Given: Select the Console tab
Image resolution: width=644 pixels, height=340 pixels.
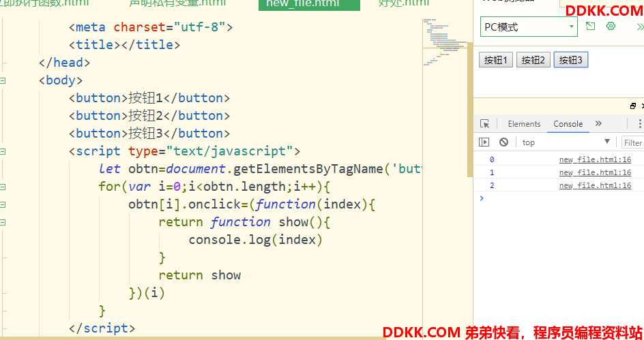Looking at the screenshot, I should (568, 124).
